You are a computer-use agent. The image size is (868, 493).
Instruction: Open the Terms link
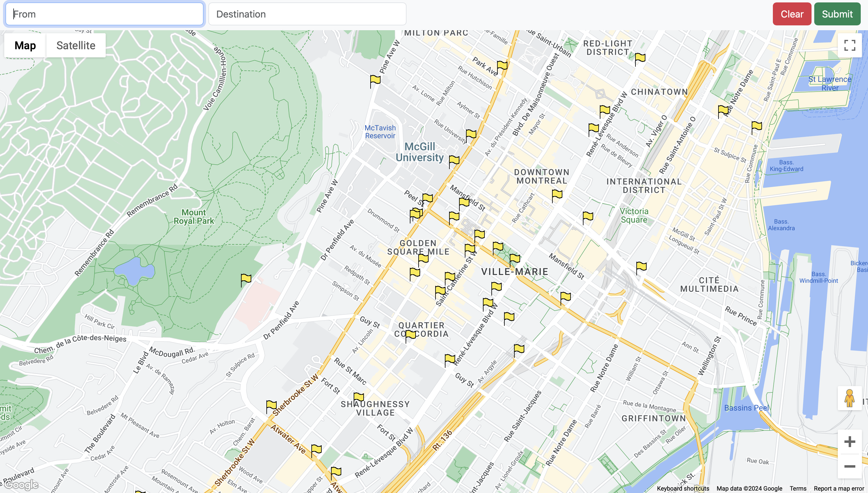click(x=798, y=488)
